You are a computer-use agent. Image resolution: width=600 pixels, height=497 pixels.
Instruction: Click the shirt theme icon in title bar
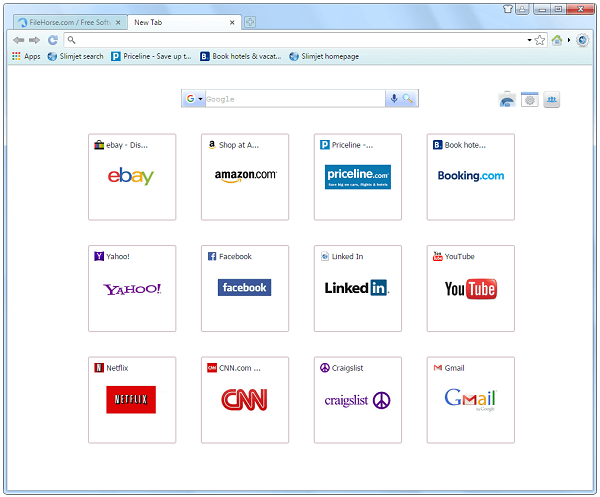coord(508,8)
